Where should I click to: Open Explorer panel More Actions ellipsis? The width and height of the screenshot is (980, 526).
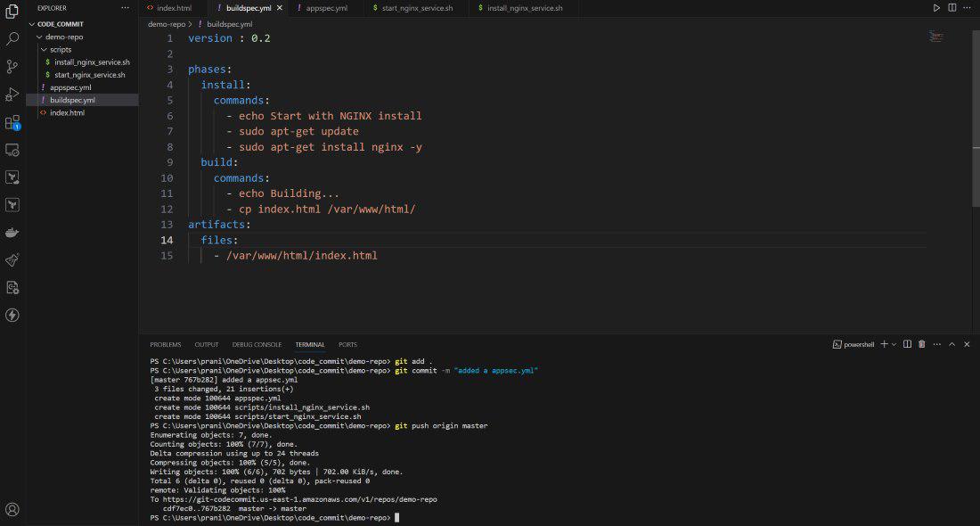125,8
